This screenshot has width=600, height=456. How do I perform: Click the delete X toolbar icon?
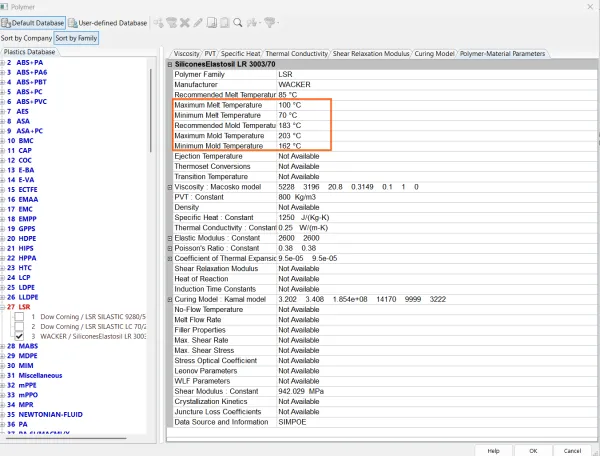point(185,23)
